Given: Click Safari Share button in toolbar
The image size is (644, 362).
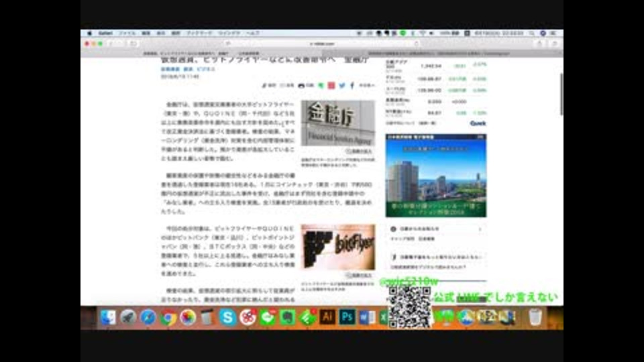Looking at the screenshot, I should click(x=539, y=44).
